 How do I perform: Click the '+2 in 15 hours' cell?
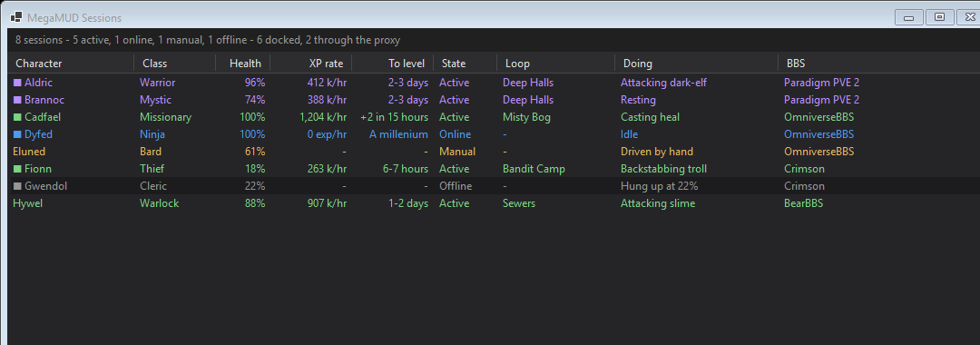pos(395,117)
